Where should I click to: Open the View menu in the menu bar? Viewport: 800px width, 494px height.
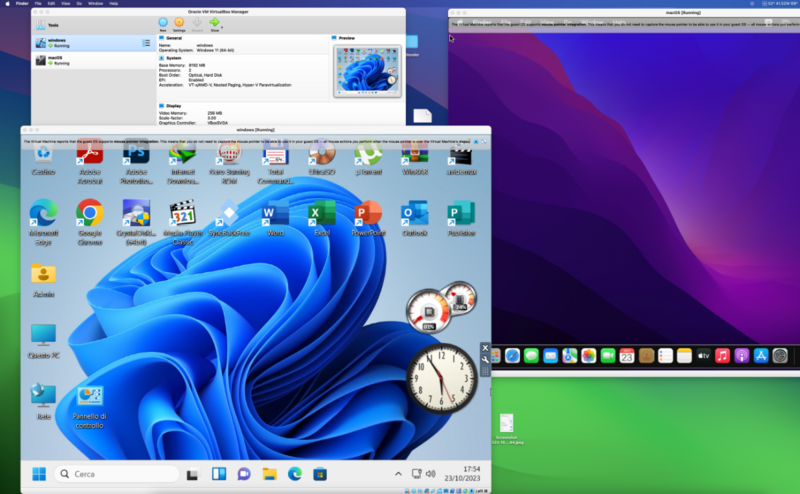coord(65,4)
